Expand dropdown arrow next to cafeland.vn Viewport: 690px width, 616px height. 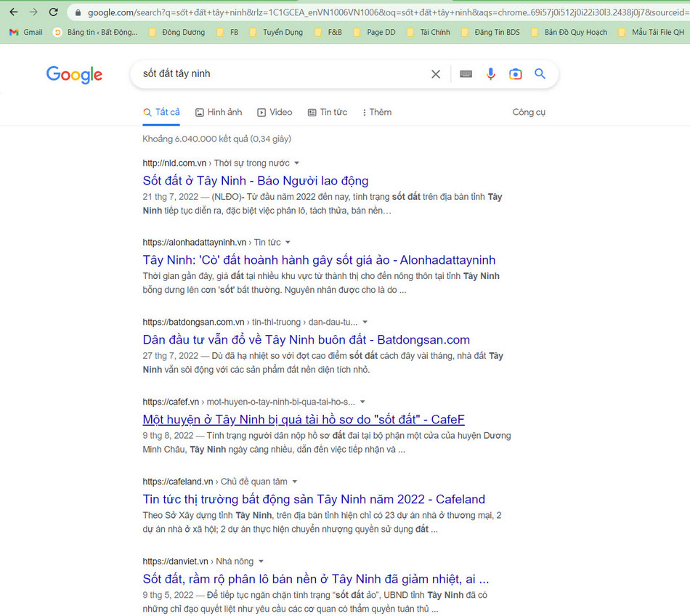[x=295, y=482]
